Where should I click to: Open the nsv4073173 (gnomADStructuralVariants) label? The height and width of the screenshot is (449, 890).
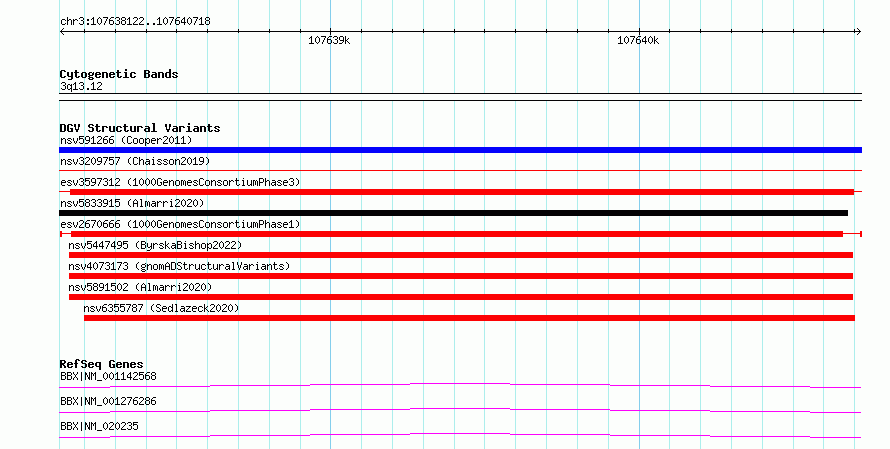[x=179, y=266]
